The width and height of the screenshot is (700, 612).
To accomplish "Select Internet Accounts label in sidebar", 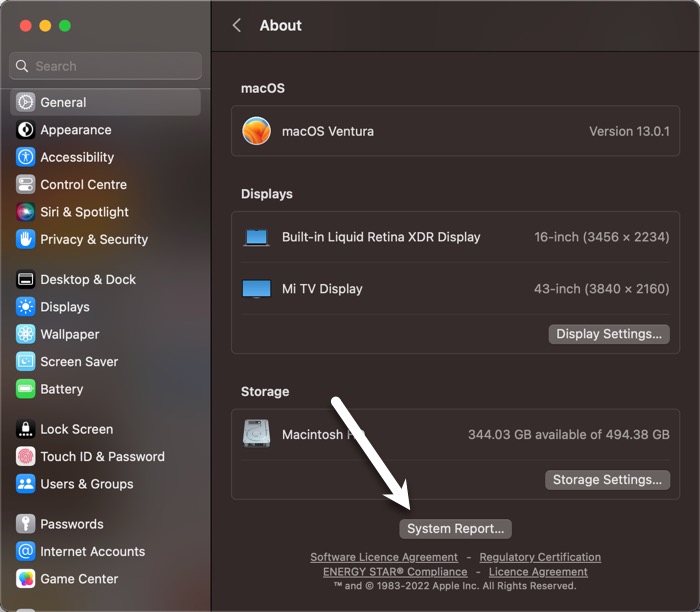I will 93,551.
